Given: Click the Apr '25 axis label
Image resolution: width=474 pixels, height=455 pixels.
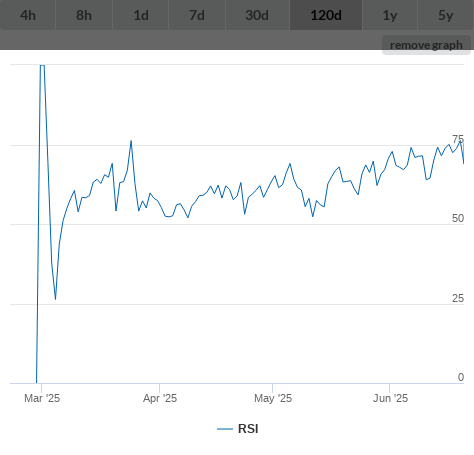Looking at the screenshot, I should coord(160,398).
